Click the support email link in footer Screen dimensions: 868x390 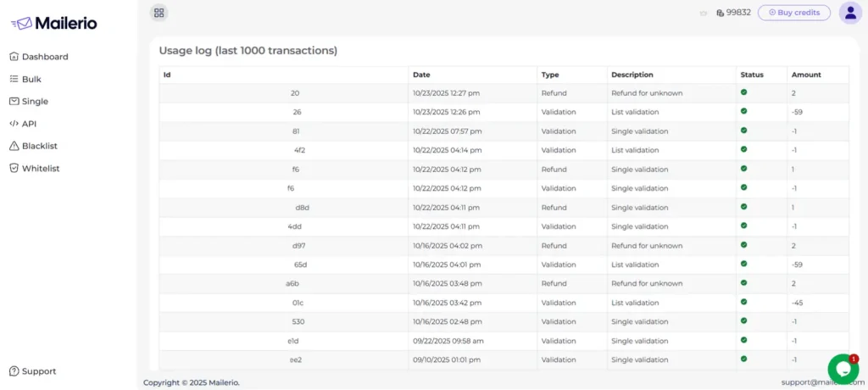coord(822,382)
